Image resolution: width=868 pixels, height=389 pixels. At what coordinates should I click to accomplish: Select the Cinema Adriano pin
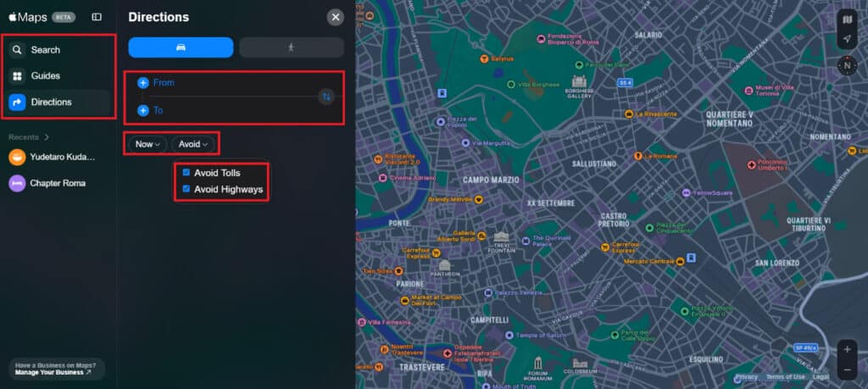[x=382, y=178]
